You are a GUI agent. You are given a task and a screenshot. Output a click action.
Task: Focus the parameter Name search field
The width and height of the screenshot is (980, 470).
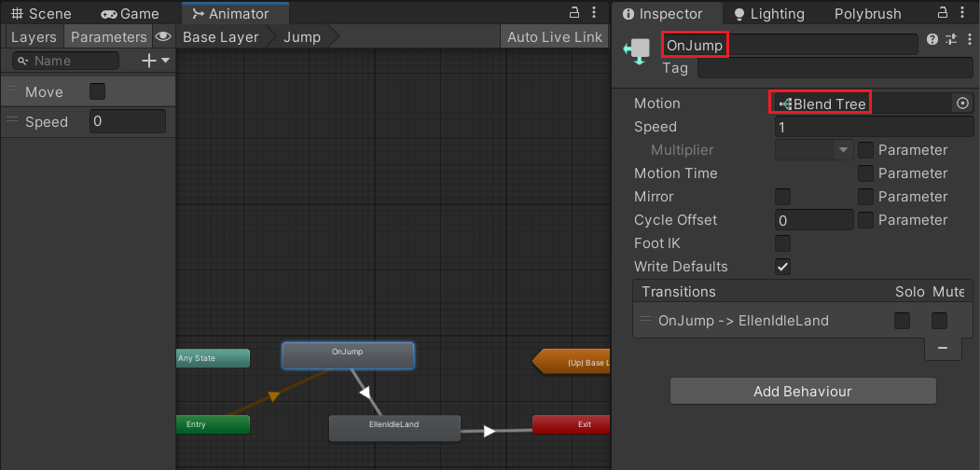click(x=65, y=61)
